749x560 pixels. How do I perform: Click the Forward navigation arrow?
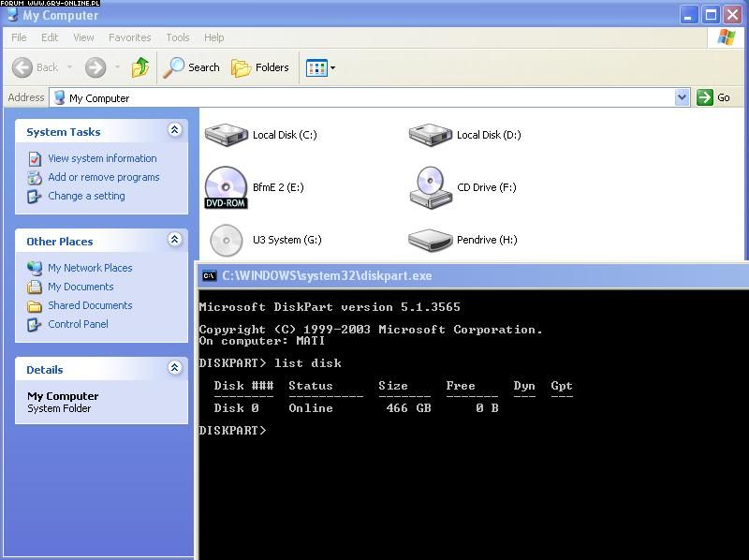click(95, 67)
